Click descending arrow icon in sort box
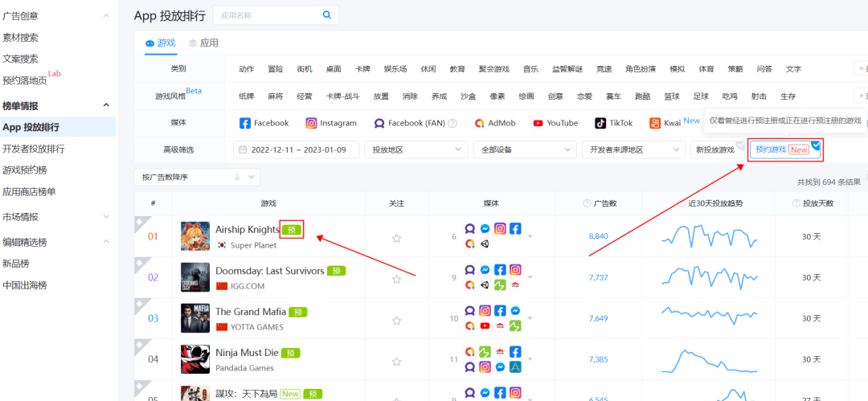 pyautogui.click(x=237, y=178)
